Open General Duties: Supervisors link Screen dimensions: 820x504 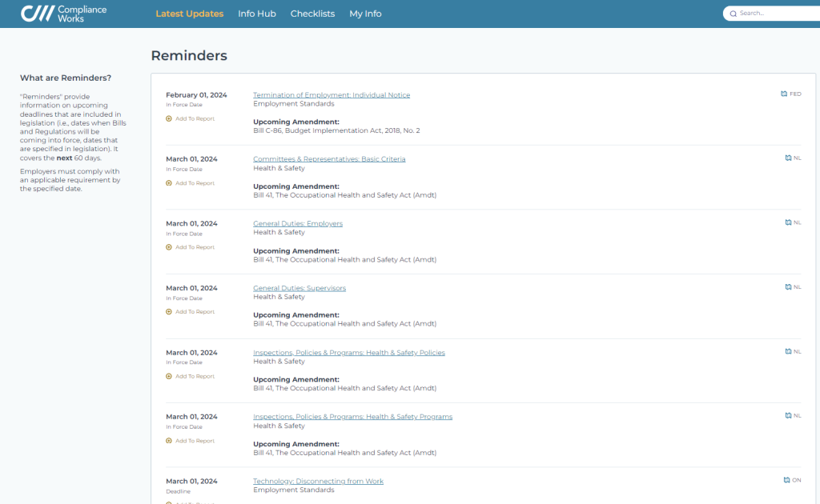tap(299, 288)
